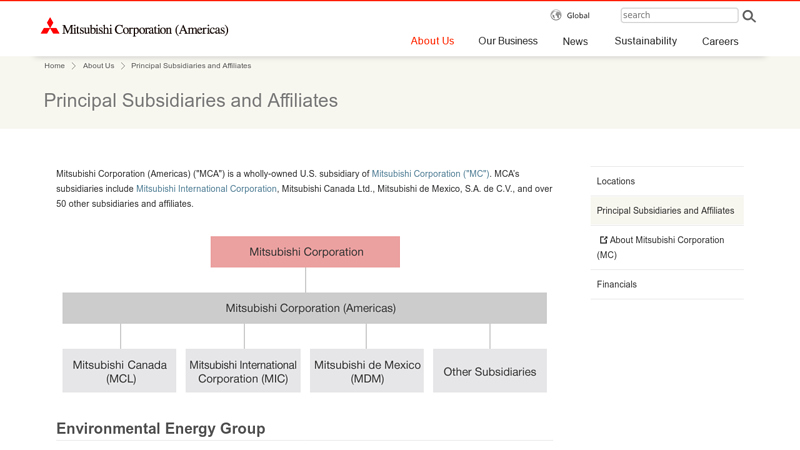This screenshot has width=800, height=450.
Task: Open Financials in sidebar
Action: pyautogui.click(x=667, y=284)
